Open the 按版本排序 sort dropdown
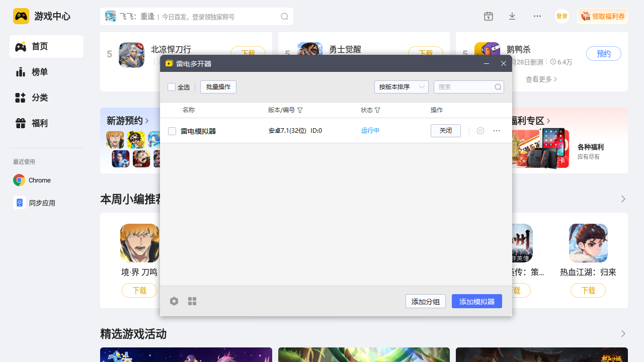The image size is (644, 362). pos(401,86)
